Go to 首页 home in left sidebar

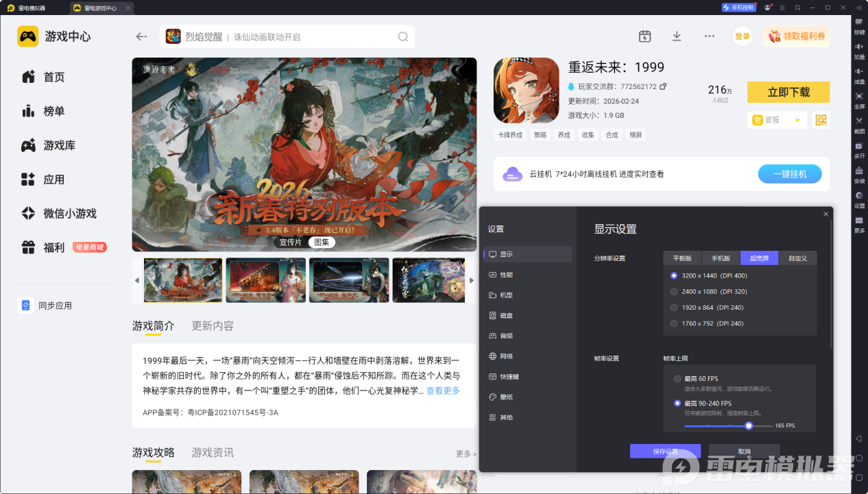pos(54,77)
